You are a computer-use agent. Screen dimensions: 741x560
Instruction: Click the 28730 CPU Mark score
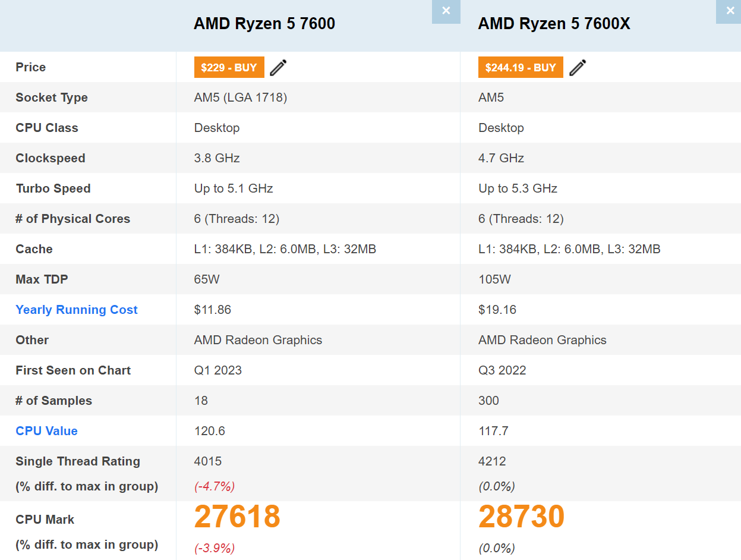pos(521,517)
